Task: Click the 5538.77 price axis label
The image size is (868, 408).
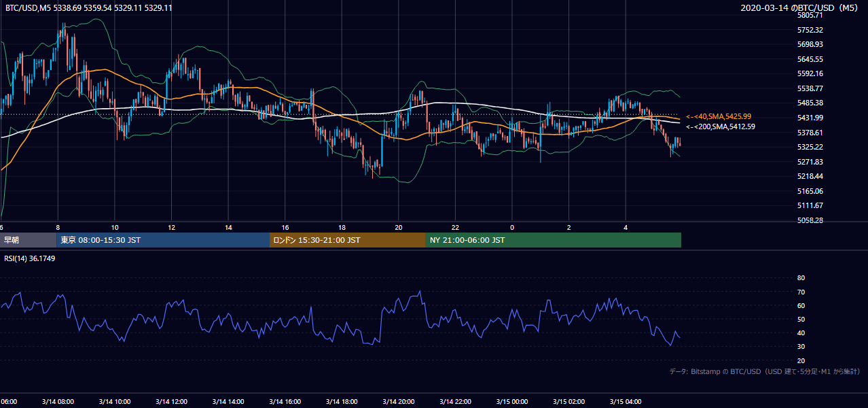Action: pos(810,88)
